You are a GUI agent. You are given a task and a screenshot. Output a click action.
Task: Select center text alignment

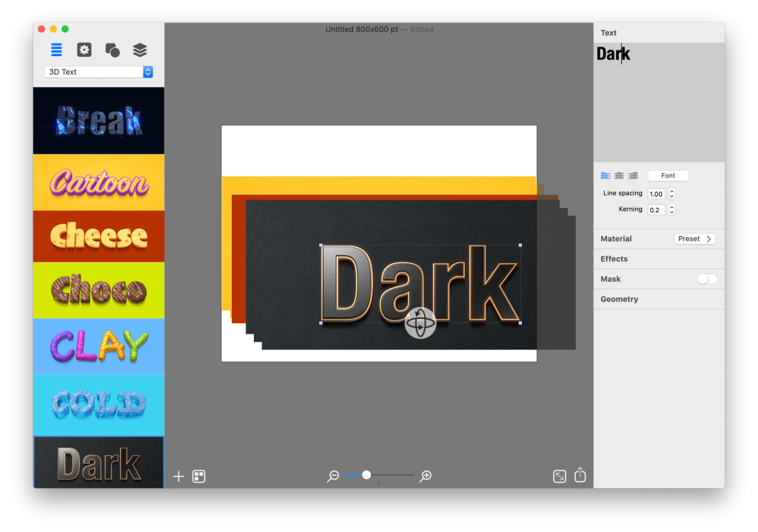pyautogui.click(x=619, y=175)
